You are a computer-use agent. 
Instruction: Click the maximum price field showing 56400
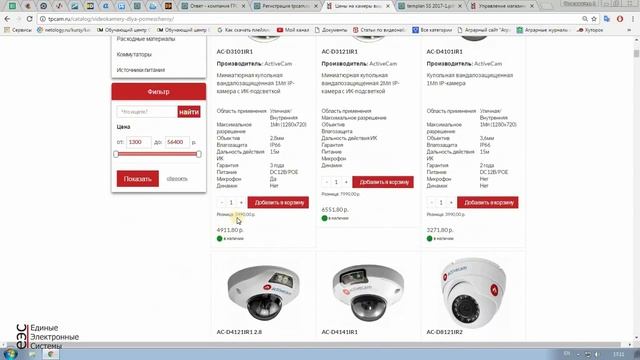pos(177,142)
